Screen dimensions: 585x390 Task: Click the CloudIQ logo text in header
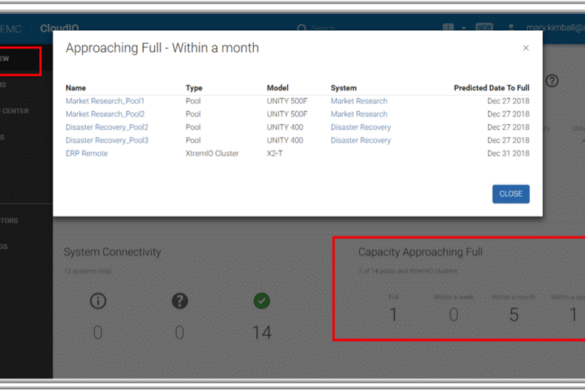(x=59, y=28)
